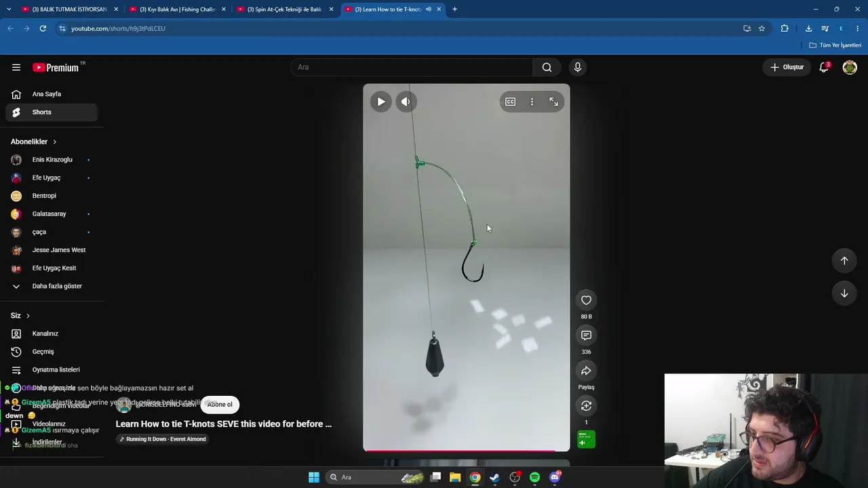Switch to BALIK TUTMAK İSTİYORSAN tab

[x=69, y=9]
